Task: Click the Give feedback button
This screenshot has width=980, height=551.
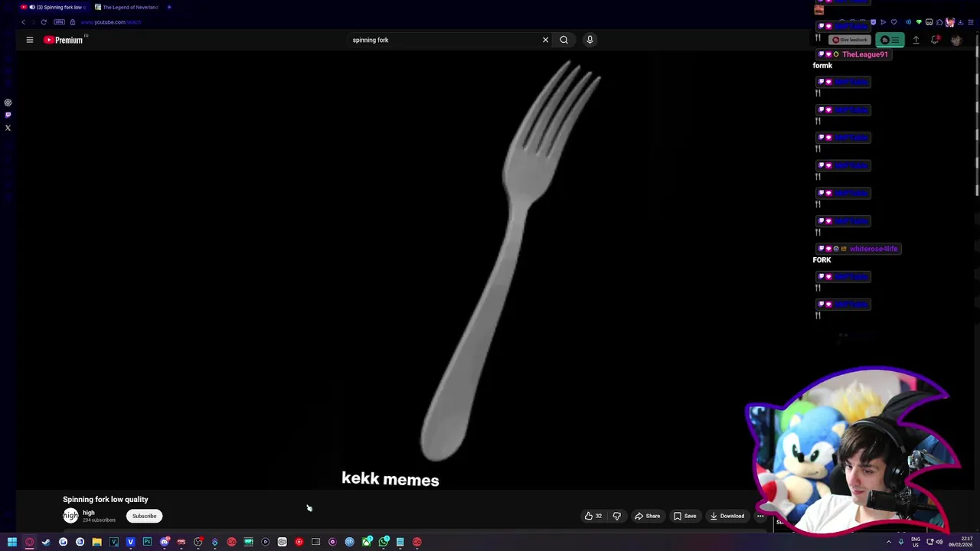Action: tap(851, 40)
